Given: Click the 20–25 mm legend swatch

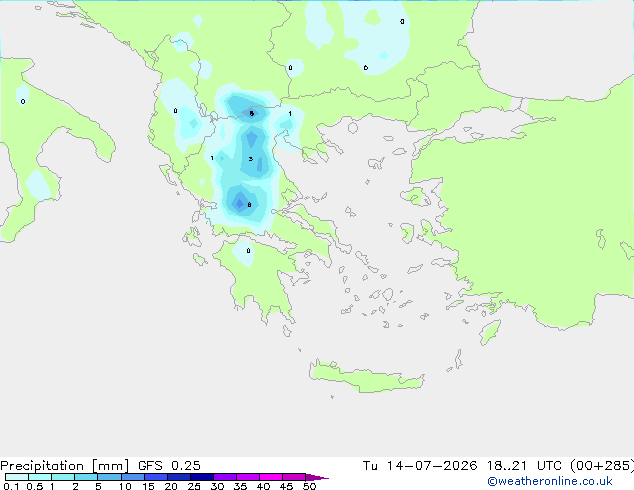Looking at the screenshot, I should (179, 477).
